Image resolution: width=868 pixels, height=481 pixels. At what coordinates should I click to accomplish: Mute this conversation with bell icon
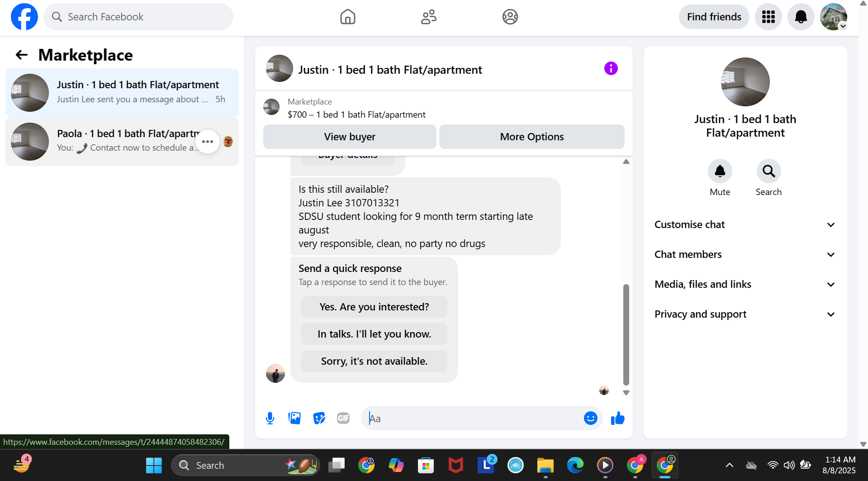click(x=720, y=171)
